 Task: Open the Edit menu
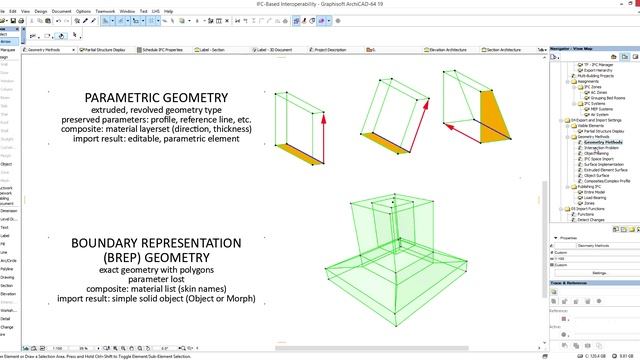point(13,11)
